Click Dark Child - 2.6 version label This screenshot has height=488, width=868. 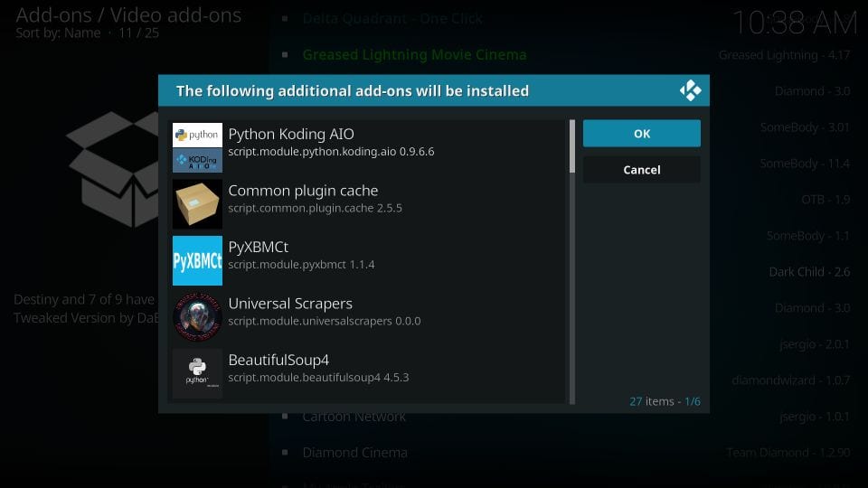[x=809, y=272]
